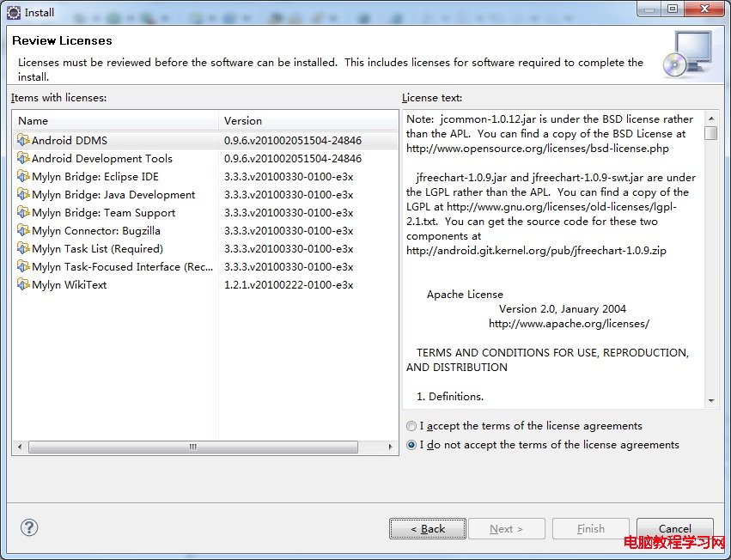Click the Mylyn WikiText feature icon

(23, 284)
